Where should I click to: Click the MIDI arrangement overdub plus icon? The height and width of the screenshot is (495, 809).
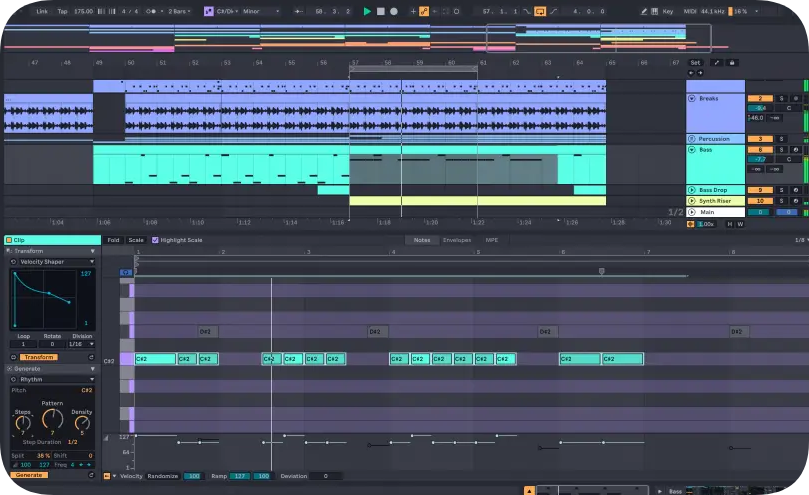(413, 11)
